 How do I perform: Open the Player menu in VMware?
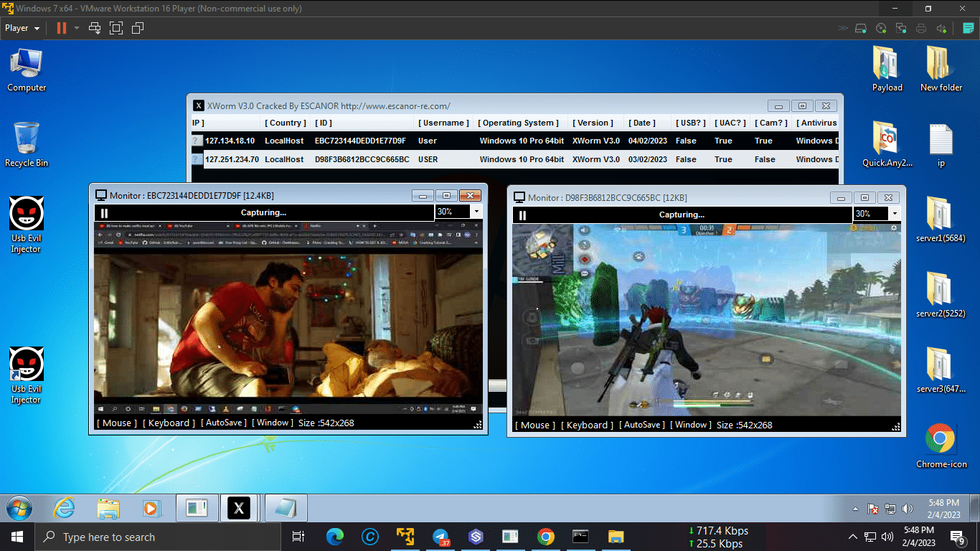coord(22,28)
